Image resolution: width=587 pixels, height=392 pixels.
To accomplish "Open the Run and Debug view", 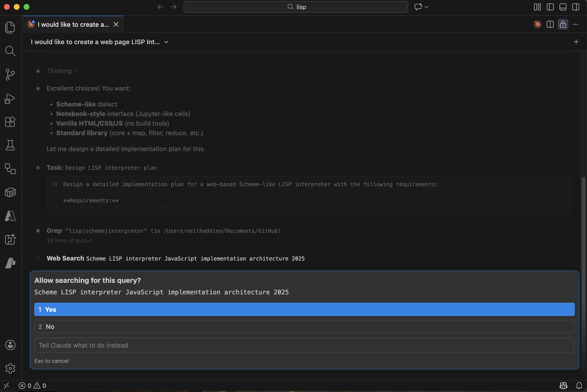I will click(x=10, y=99).
